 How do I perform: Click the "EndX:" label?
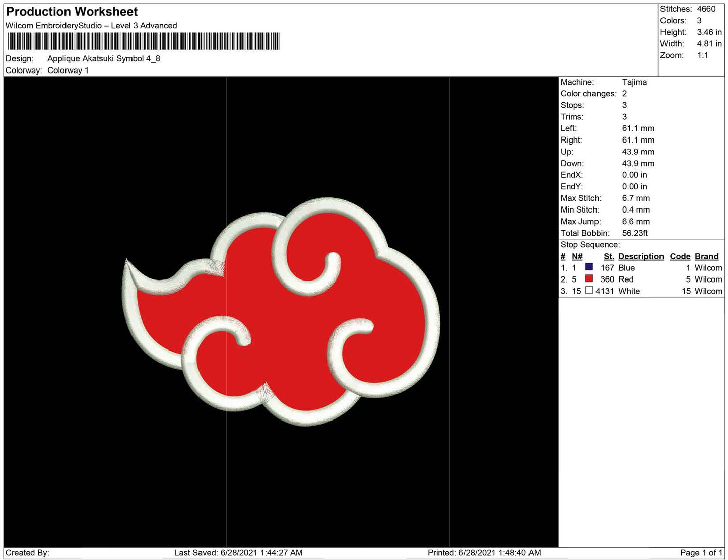point(572,175)
